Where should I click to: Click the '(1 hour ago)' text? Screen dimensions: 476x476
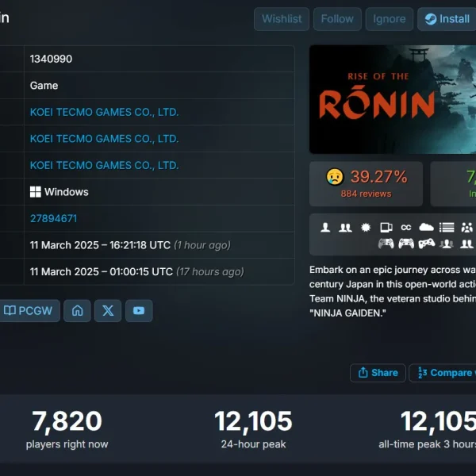(202, 245)
